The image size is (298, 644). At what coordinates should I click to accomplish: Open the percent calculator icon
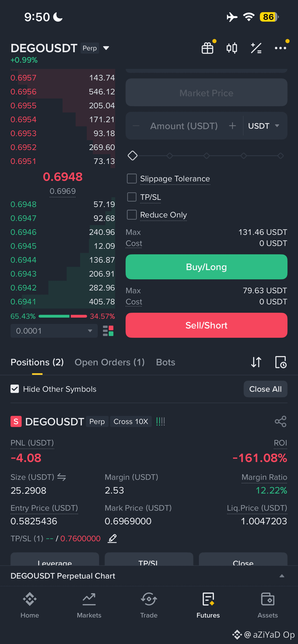[x=256, y=48]
